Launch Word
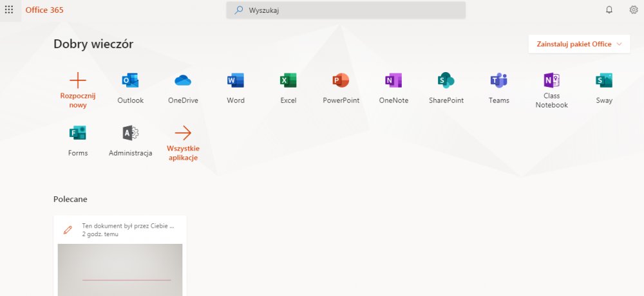 pyautogui.click(x=235, y=80)
